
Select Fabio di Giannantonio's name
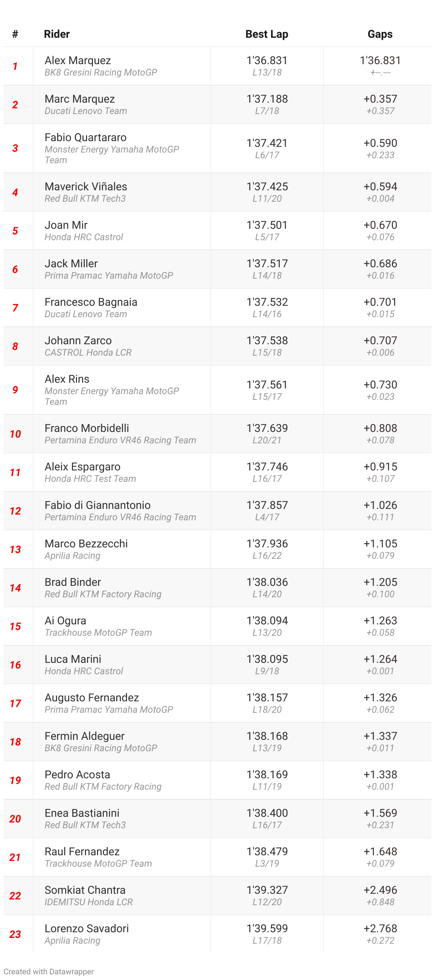[97, 505]
